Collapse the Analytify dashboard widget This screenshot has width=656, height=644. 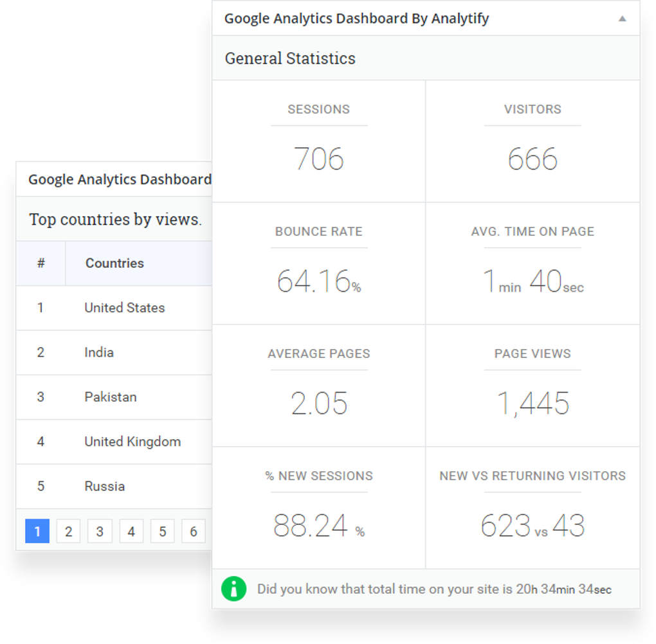pos(622,18)
